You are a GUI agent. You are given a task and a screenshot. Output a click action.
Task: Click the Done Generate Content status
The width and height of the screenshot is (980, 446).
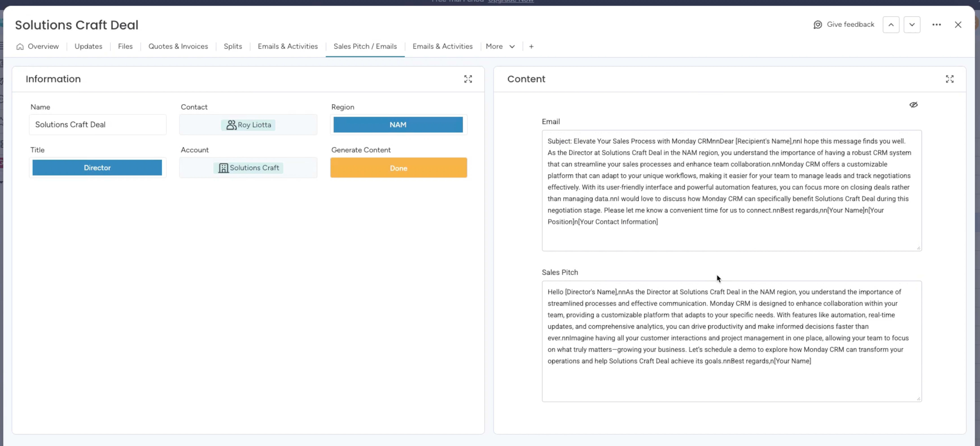399,168
